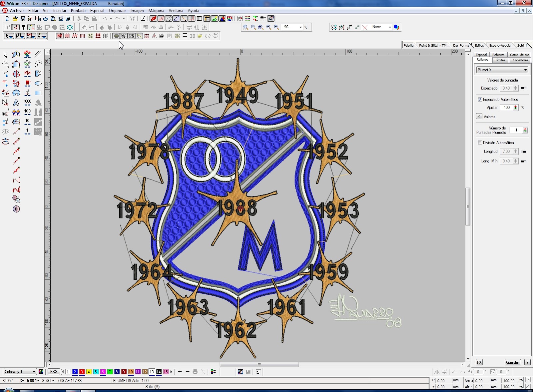533x392 pixels.
Task: Toggle the checkmark options icon in toolbar
Action: pos(143,19)
